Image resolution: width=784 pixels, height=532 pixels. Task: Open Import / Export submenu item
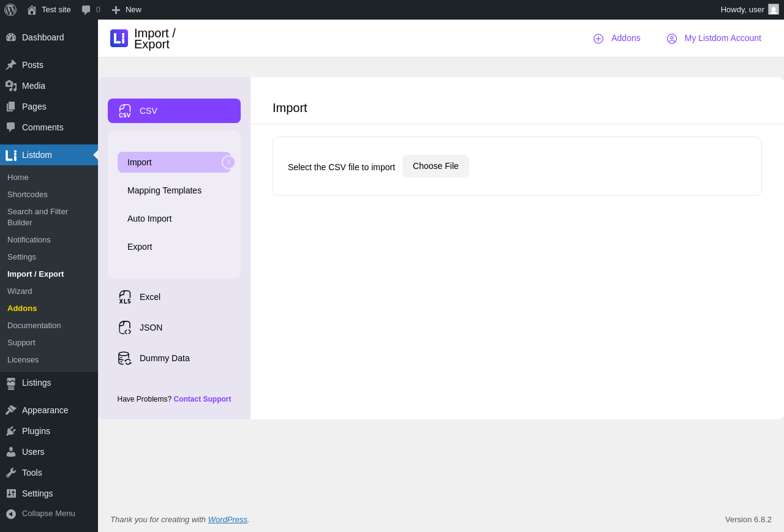pos(49,274)
